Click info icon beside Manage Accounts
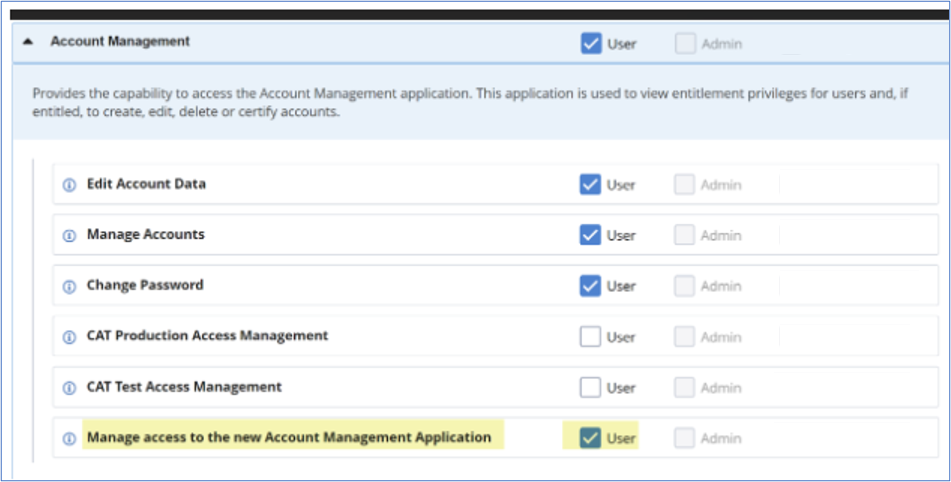 tap(70, 235)
